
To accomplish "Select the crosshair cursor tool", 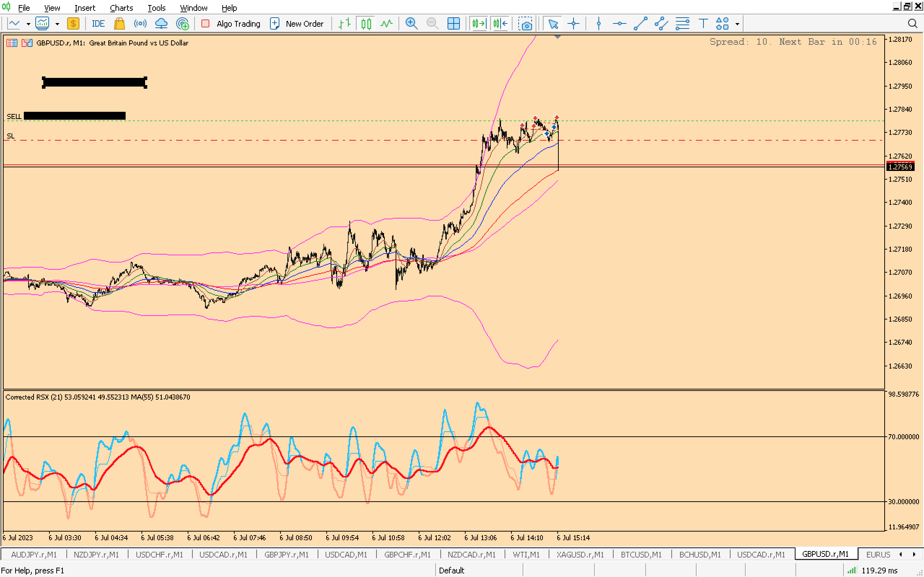I will click(x=573, y=24).
